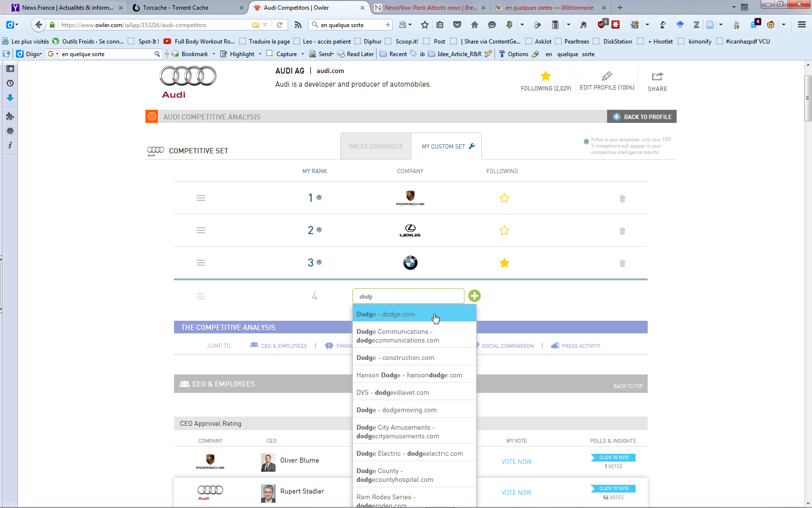Open the sidebar downloads arrow
The height and width of the screenshot is (508, 812).
point(10,98)
